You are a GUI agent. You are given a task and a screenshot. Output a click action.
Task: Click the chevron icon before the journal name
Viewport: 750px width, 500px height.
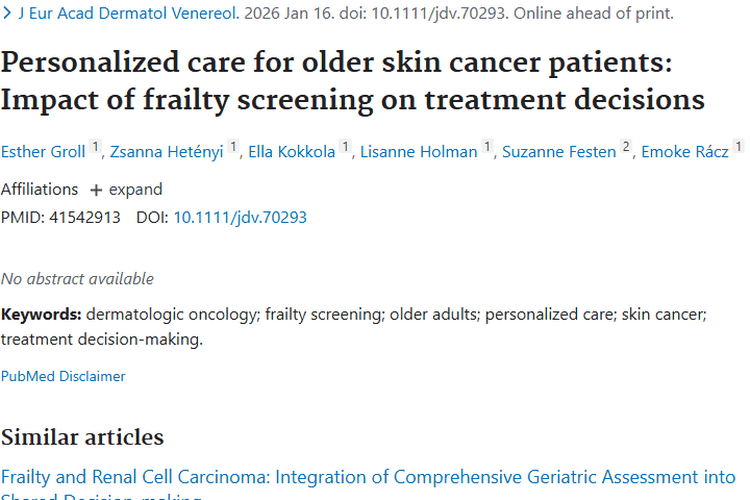(7, 14)
